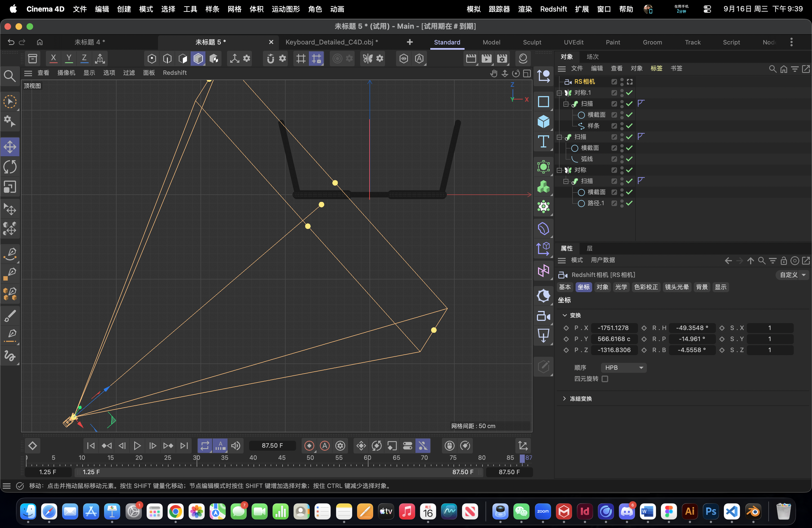Click the lock icon in Attributes panel

coord(784,261)
